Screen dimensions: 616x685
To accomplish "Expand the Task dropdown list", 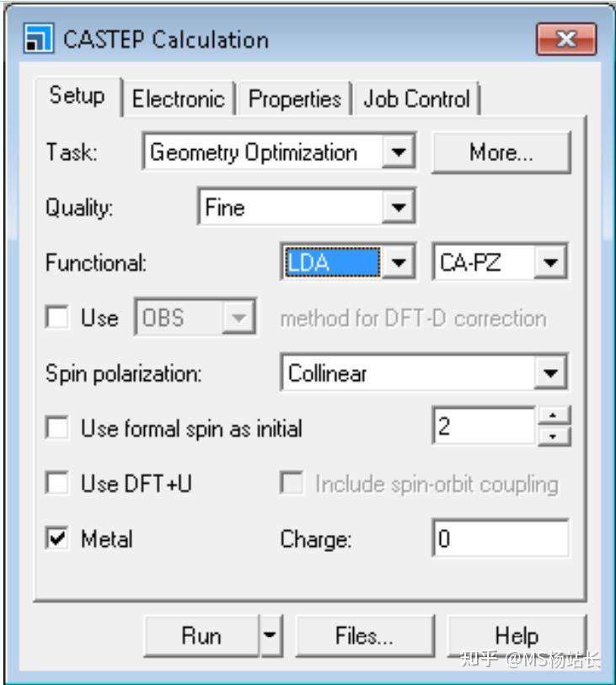I will pos(398,153).
